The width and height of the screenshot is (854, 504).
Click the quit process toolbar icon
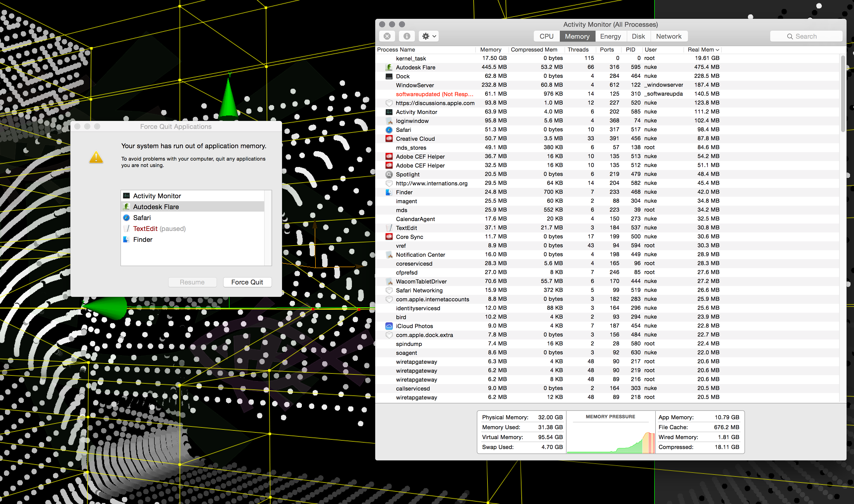[387, 36]
